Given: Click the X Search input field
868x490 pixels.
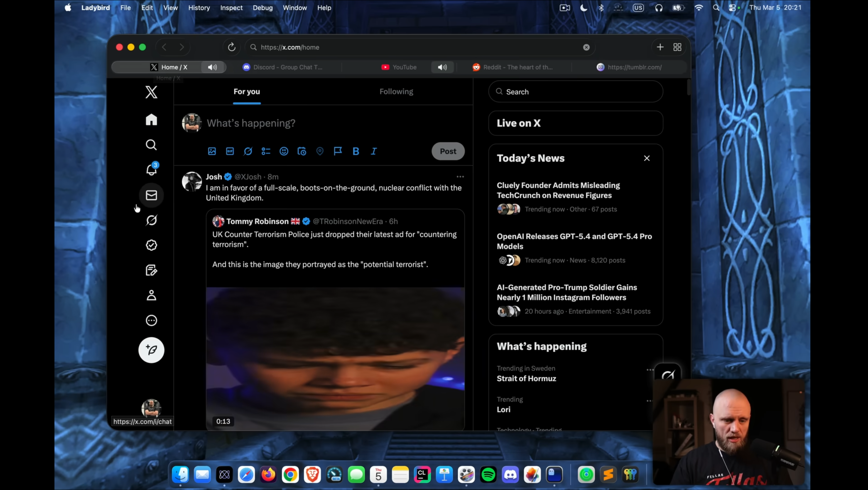Looking at the screenshot, I should click(576, 92).
